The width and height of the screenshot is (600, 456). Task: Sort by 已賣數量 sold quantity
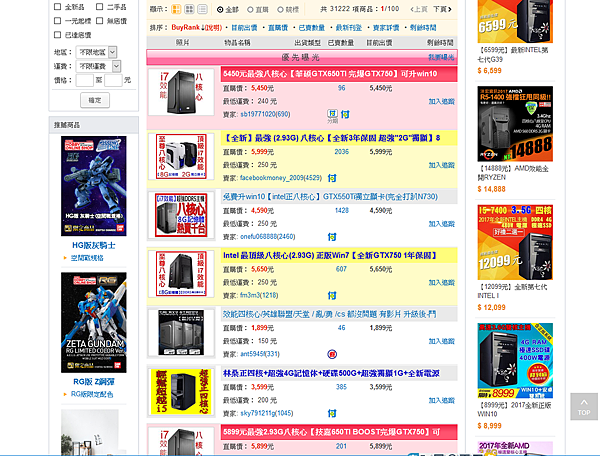[311, 28]
